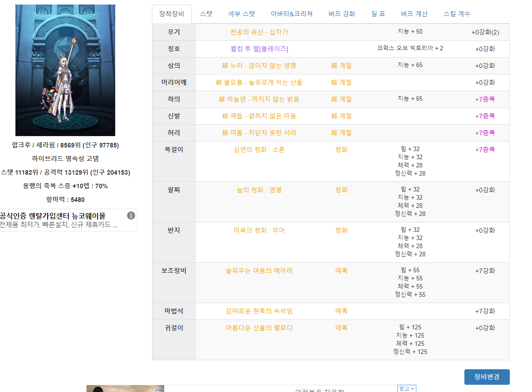Click necklace 심연의 청화 : 소혼
This screenshot has width=532, height=392.
[259, 150]
